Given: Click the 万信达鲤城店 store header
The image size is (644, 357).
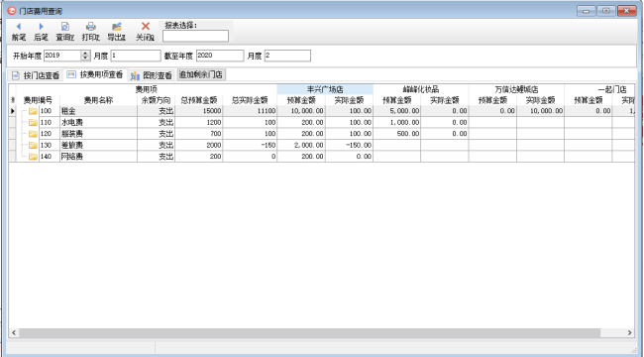Looking at the screenshot, I should click(x=516, y=89).
